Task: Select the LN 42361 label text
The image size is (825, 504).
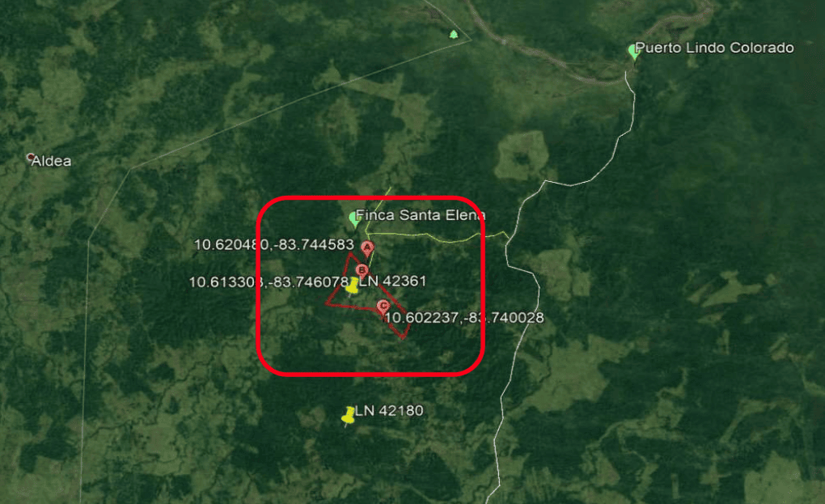Action: click(x=392, y=281)
